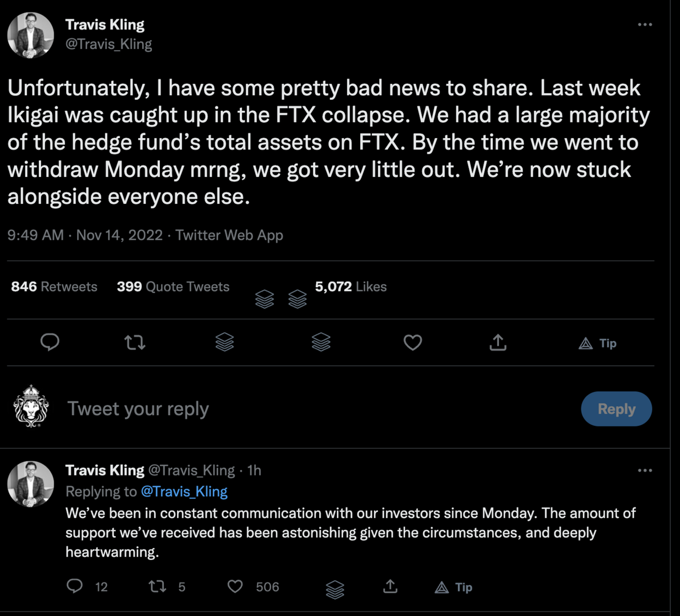Share the reply tweet via upload icon

pyautogui.click(x=390, y=586)
